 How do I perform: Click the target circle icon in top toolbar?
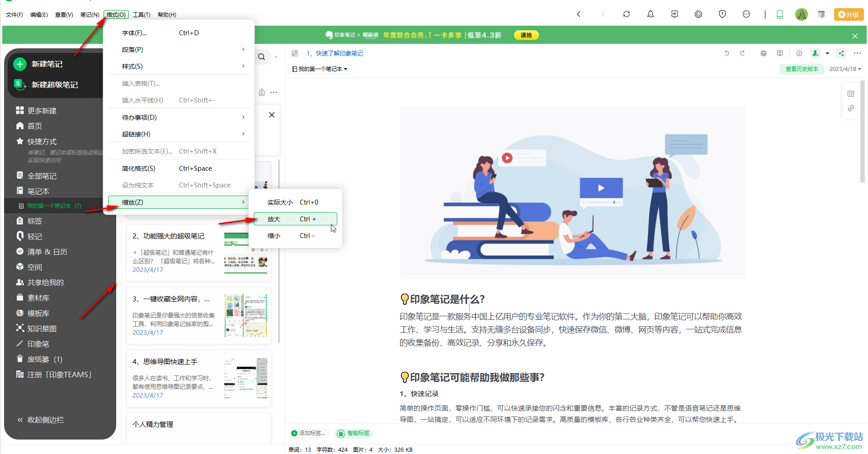coord(698,14)
